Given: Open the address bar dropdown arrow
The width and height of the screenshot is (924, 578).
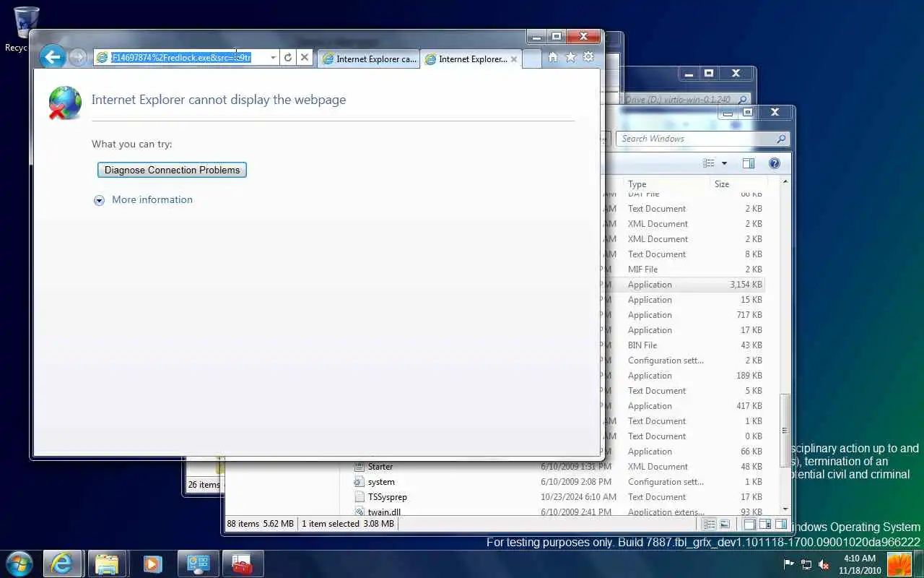Looking at the screenshot, I should 273,58.
